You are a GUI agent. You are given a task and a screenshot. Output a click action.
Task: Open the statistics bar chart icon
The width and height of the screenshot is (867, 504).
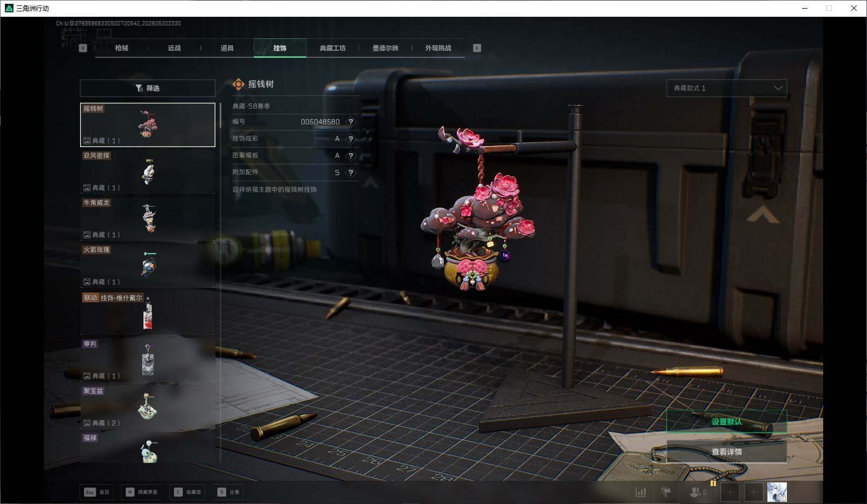click(641, 492)
